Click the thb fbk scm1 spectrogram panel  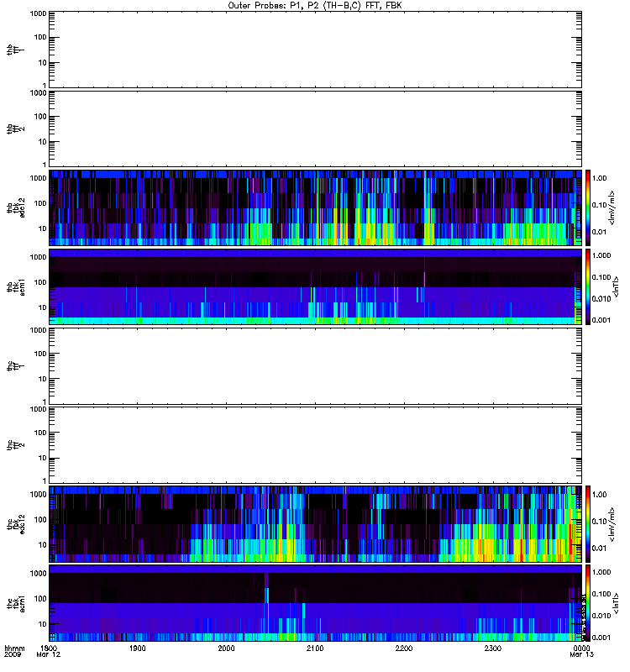coord(316,286)
